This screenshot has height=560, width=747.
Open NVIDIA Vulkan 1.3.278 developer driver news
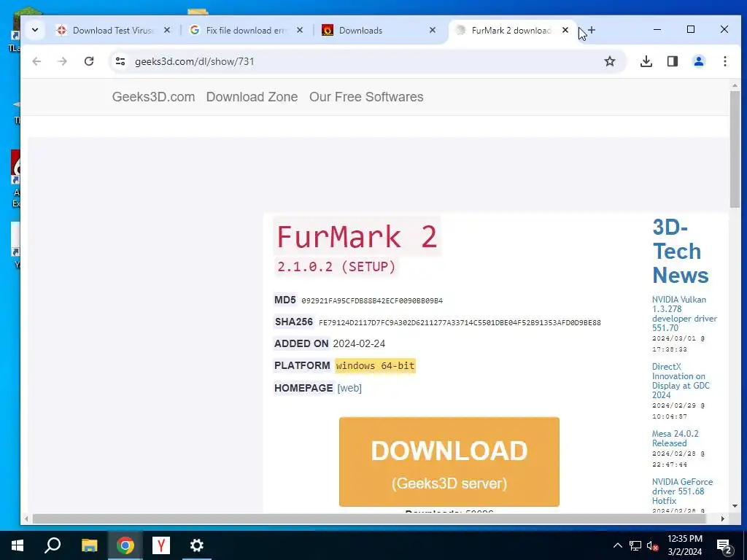pos(684,314)
